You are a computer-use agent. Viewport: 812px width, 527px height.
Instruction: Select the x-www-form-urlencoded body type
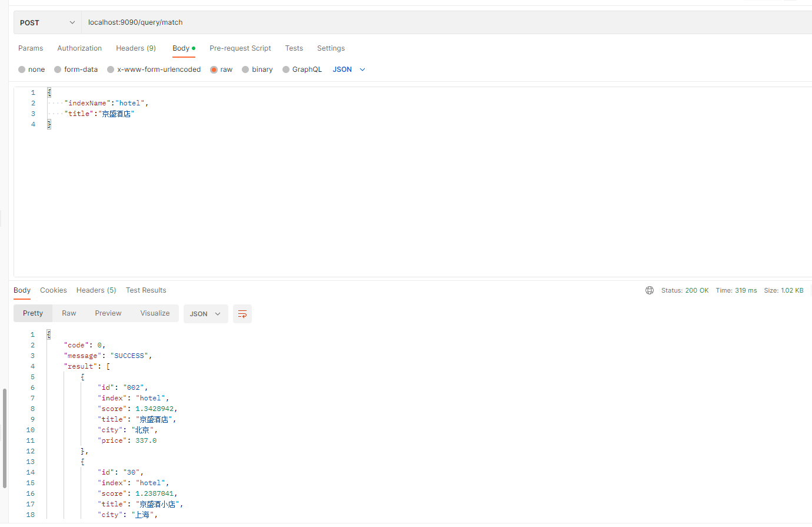point(154,69)
